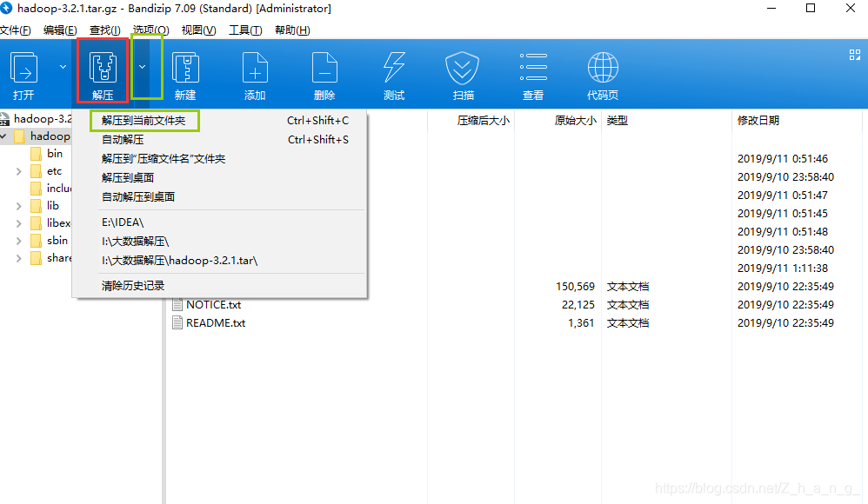
Task: Choose 自动解压到桌面 menu entry
Action: (x=220, y=196)
